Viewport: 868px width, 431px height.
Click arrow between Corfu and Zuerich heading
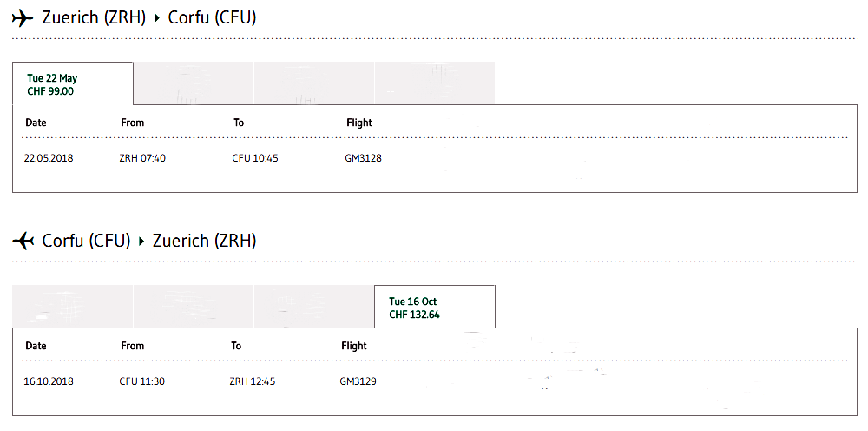[141, 242]
